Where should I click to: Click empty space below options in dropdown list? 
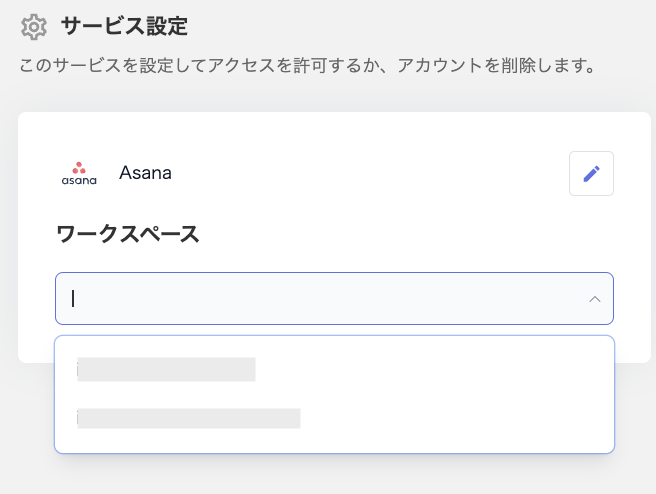pos(334,444)
